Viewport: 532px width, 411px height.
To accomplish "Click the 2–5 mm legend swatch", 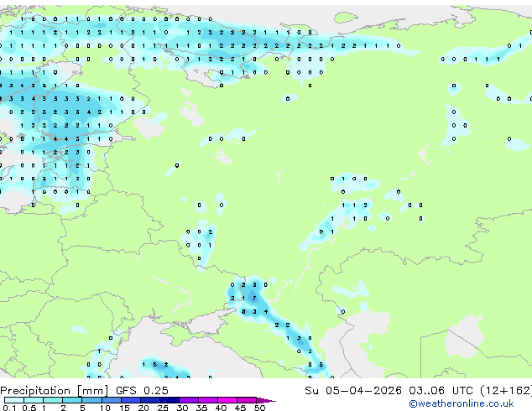I will click(72, 400).
